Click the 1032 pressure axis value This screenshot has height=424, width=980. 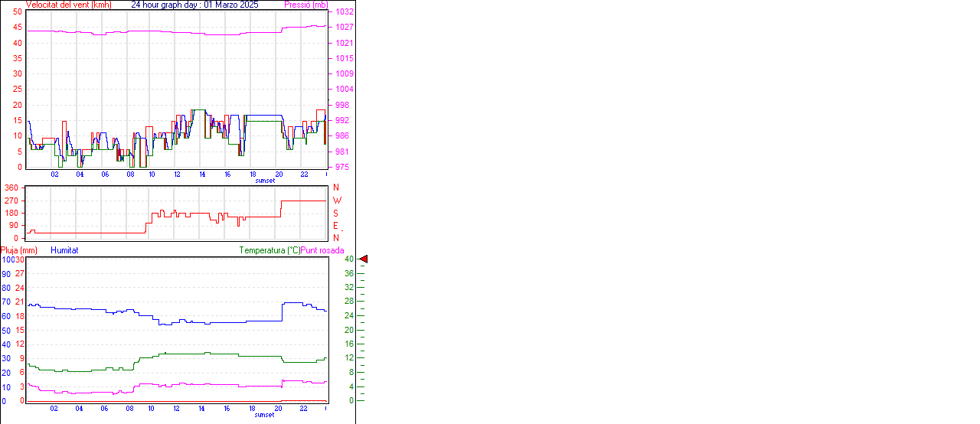(x=344, y=12)
